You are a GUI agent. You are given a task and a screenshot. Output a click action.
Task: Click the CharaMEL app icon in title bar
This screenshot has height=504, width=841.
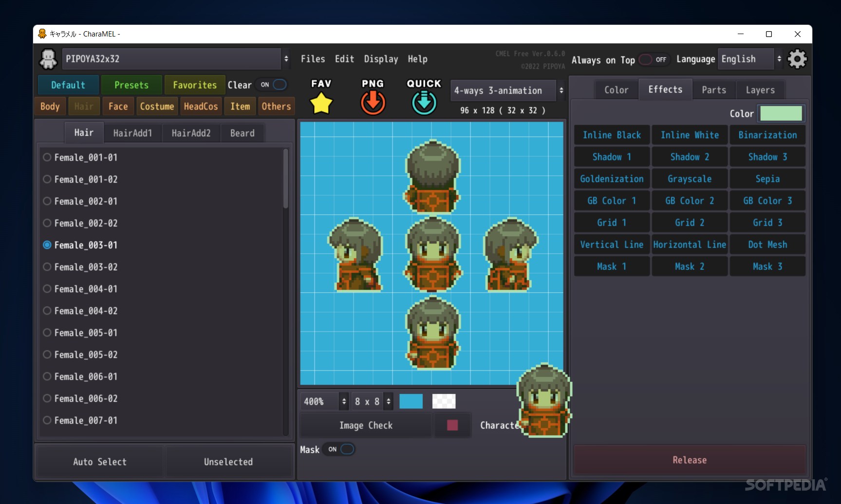click(x=42, y=34)
